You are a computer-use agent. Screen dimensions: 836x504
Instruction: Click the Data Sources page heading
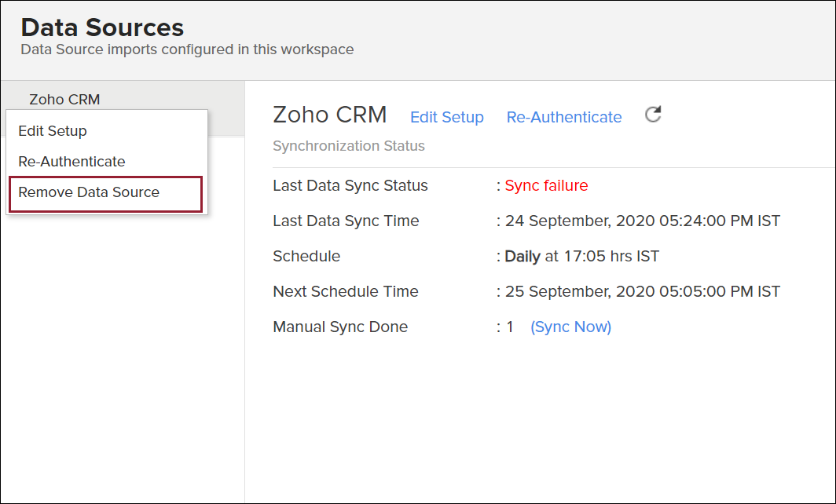click(102, 27)
